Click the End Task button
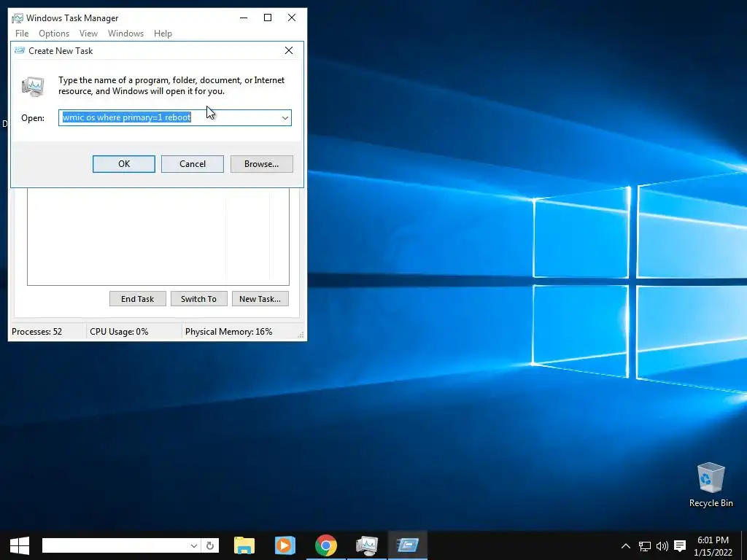 (138, 298)
